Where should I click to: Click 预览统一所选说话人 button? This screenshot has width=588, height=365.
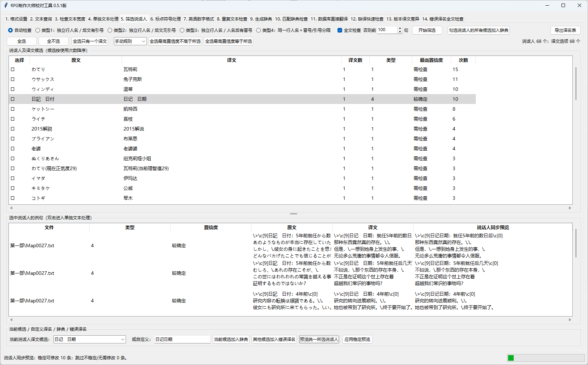click(319, 340)
